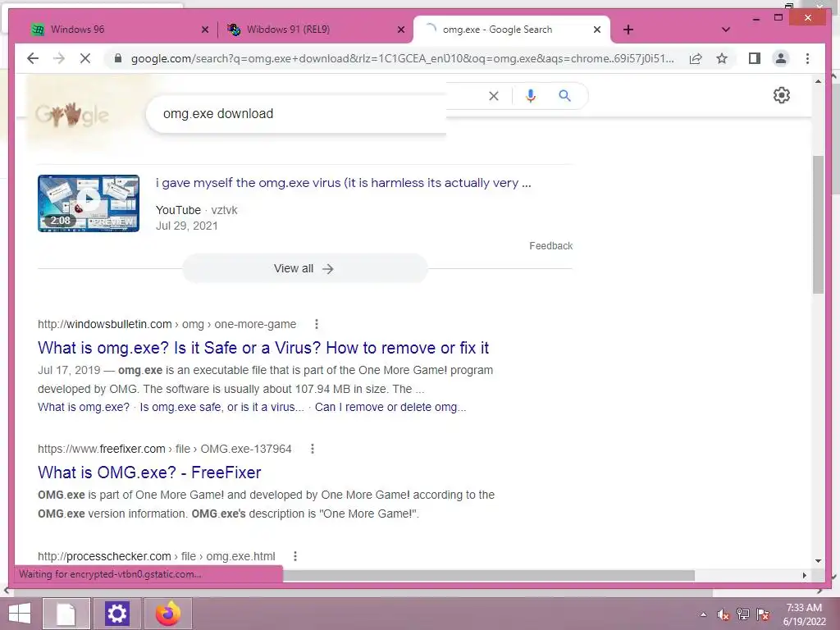Open action center flag icon
The height and width of the screenshot is (630, 840).
763,614
